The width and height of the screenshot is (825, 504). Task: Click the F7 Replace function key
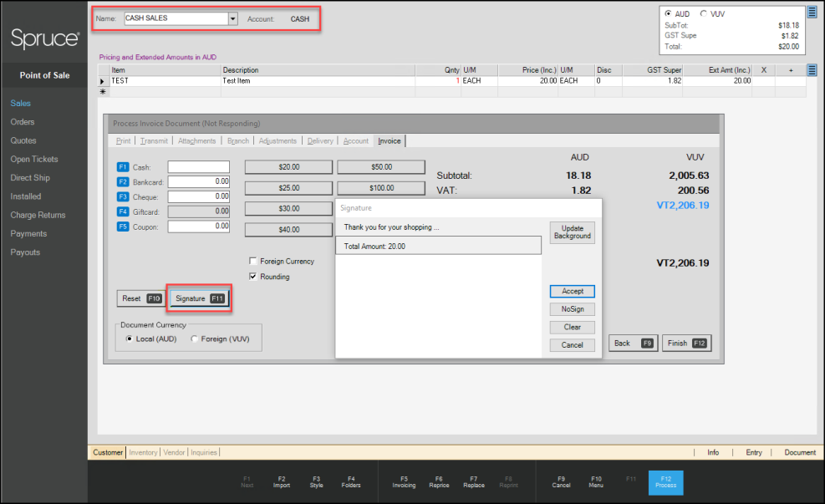pyautogui.click(x=474, y=482)
